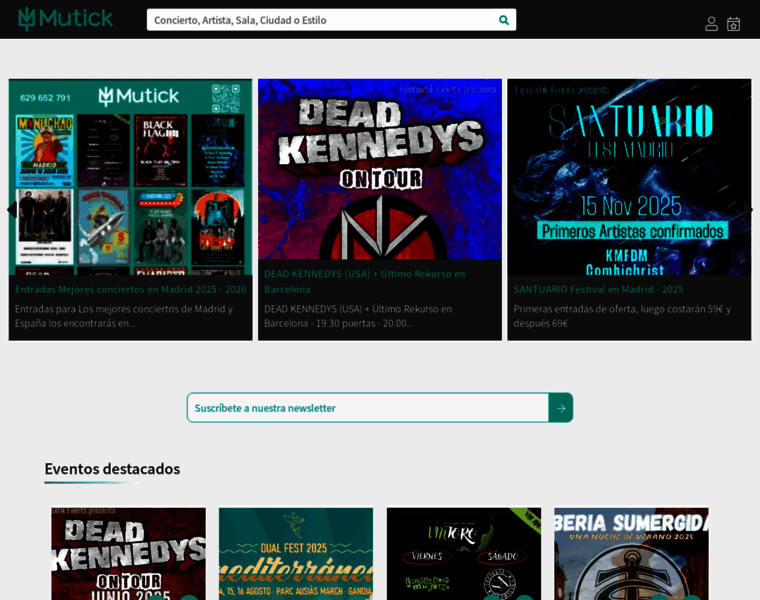Open Dead Kennedys featured event poster
Viewport: 760px width, 600px height.
128,554
